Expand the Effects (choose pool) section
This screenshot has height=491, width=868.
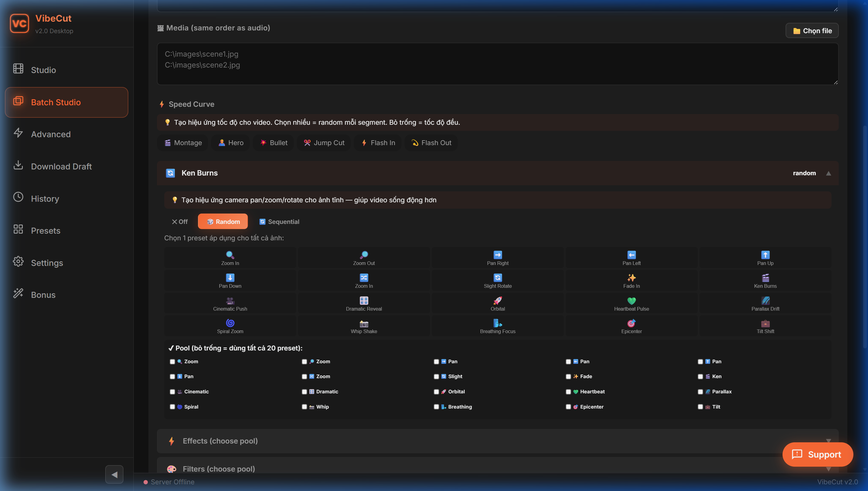[x=498, y=441]
